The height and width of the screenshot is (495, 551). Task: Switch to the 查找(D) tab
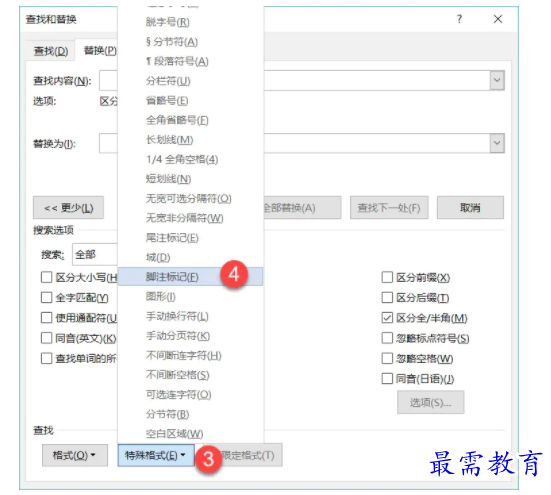coord(51,52)
